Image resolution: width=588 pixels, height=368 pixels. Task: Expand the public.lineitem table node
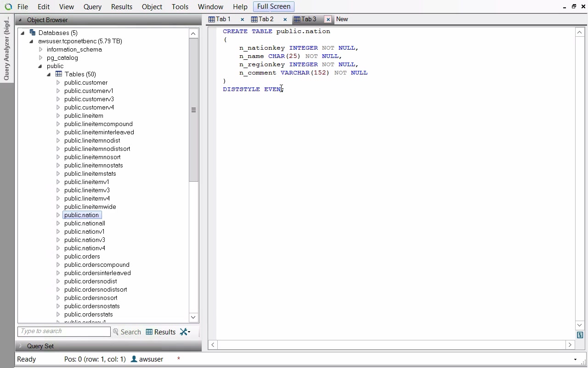(58, 115)
